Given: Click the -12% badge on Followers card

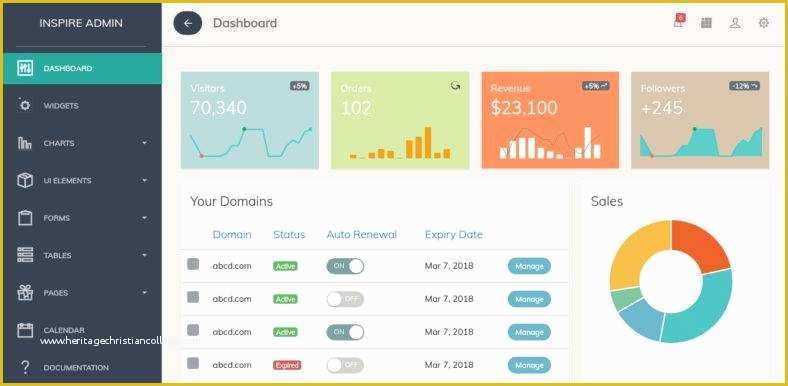Looking at the screenshot, I should pos(744,86).
